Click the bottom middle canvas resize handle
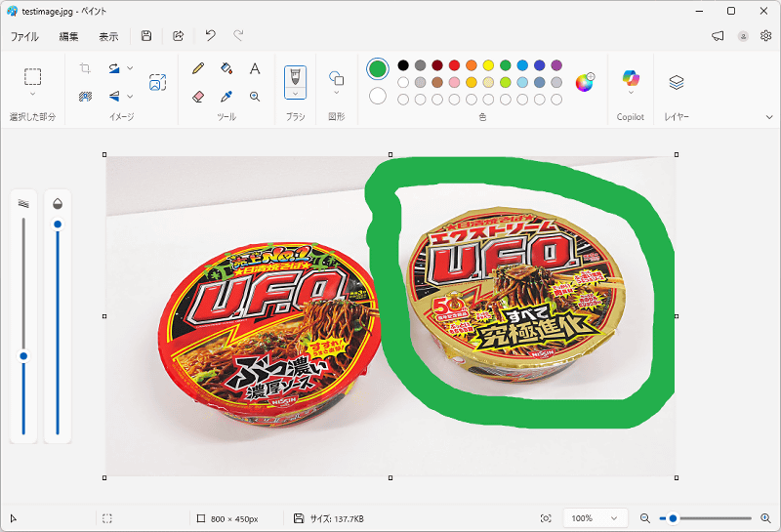 pyautogui.click(x=390, y=477)
